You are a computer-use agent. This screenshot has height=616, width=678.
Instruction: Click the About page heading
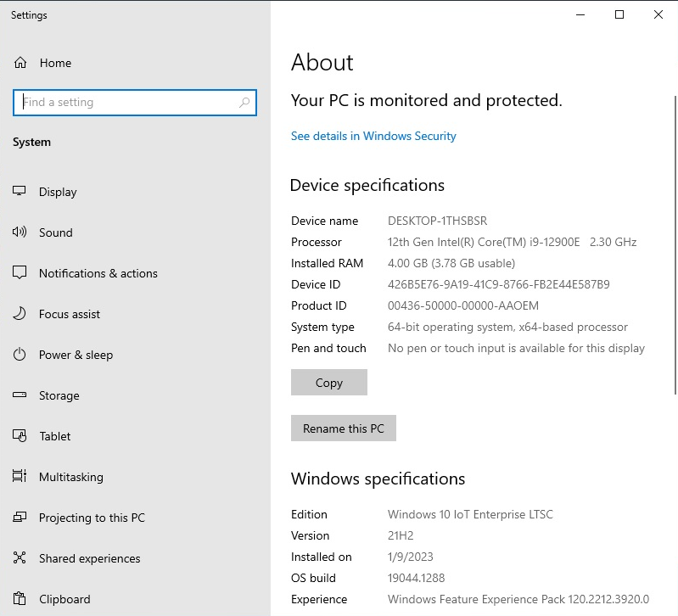[322, 62]
